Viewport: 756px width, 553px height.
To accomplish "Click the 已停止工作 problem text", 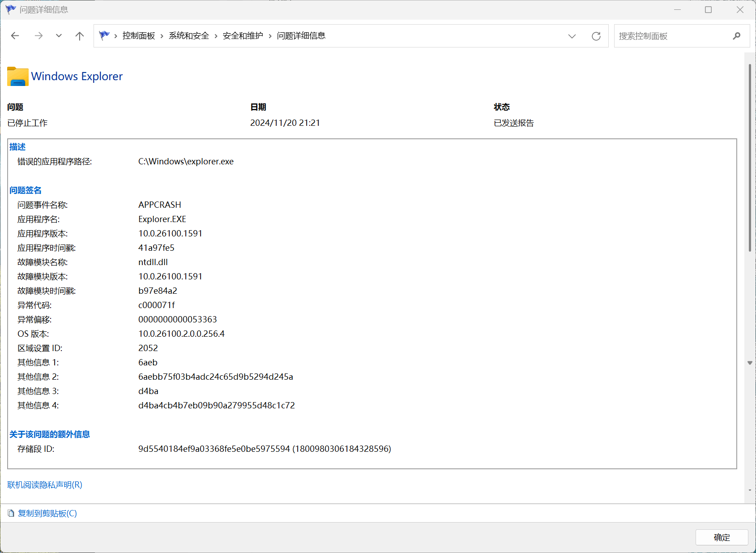I will pos(27,123).
